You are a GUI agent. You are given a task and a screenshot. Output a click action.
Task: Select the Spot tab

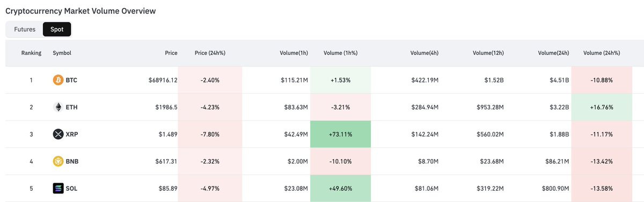(x=57, y=29)
